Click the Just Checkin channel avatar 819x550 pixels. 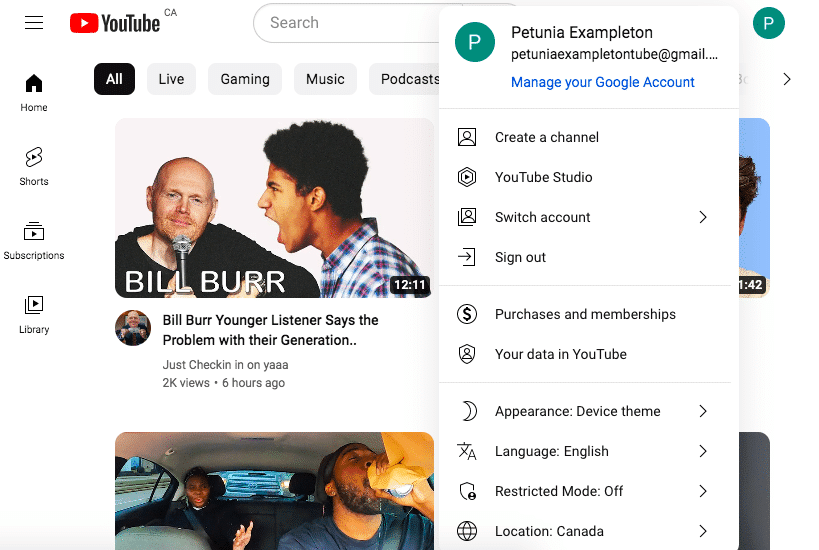[133, 328]
